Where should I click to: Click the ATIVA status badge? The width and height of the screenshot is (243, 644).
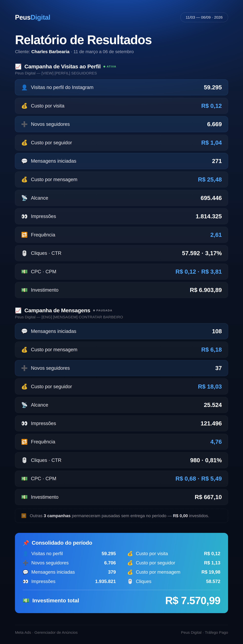pos(110,66)
